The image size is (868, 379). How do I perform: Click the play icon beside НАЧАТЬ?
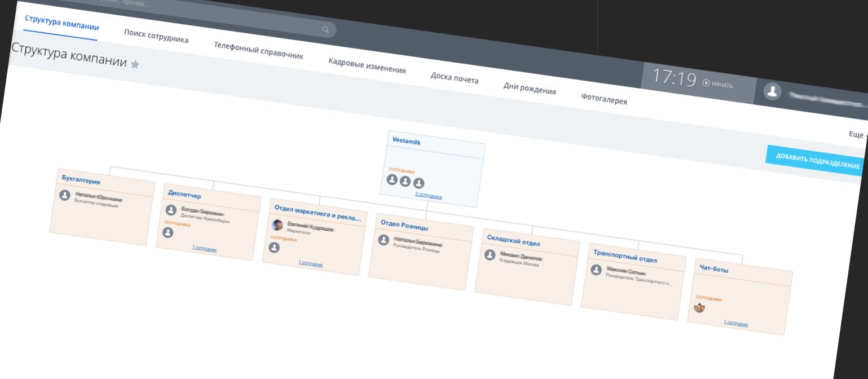(x=706, y=83)
